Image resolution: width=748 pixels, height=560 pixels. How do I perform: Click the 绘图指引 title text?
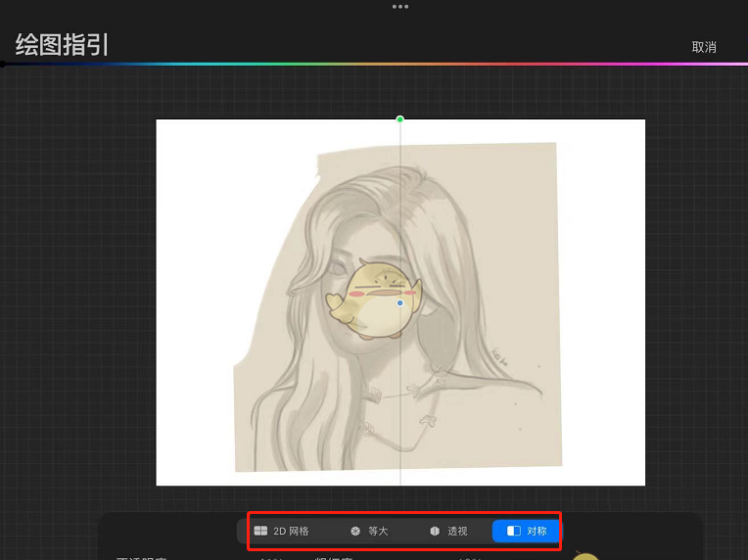point(62,45)
